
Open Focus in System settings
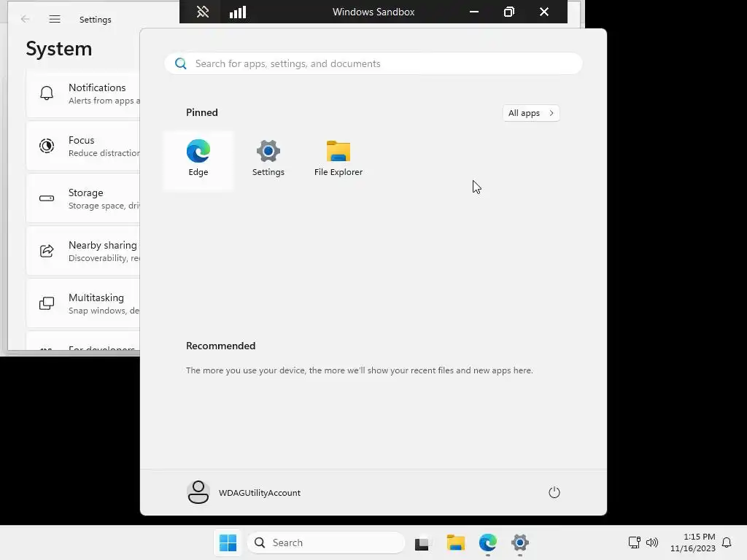tap(83, 146)
